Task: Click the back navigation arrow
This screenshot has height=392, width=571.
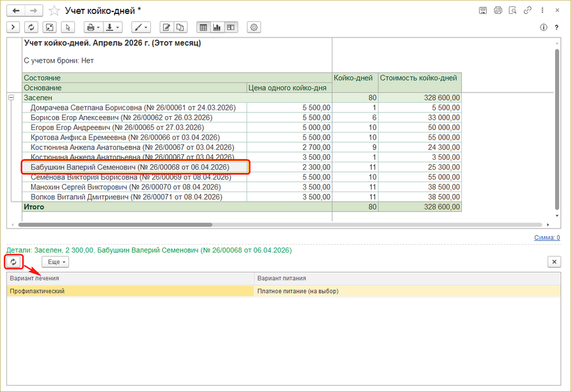Action: coord(15,11)
